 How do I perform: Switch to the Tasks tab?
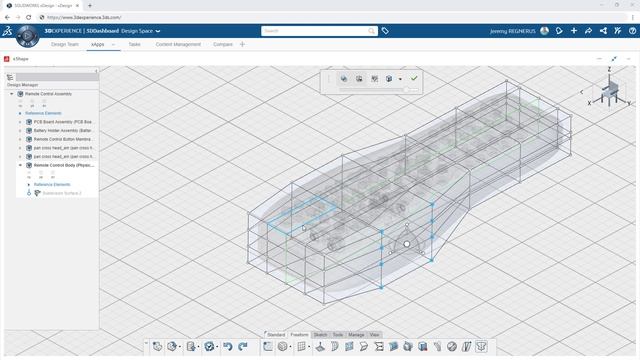pos(134,44)
